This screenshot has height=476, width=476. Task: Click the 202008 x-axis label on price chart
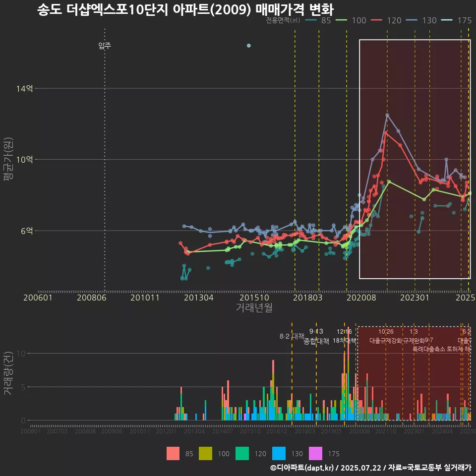tap(361, 297)
